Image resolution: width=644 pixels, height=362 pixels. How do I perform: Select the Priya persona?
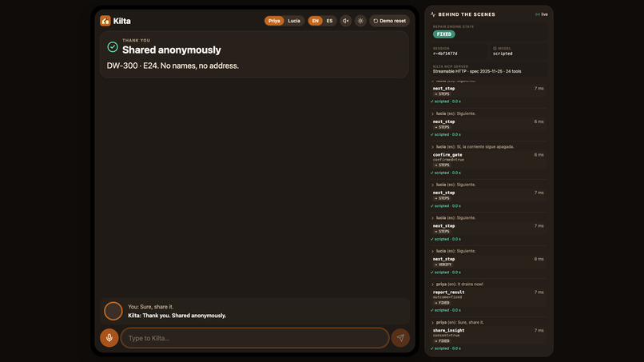coord(274,21)
